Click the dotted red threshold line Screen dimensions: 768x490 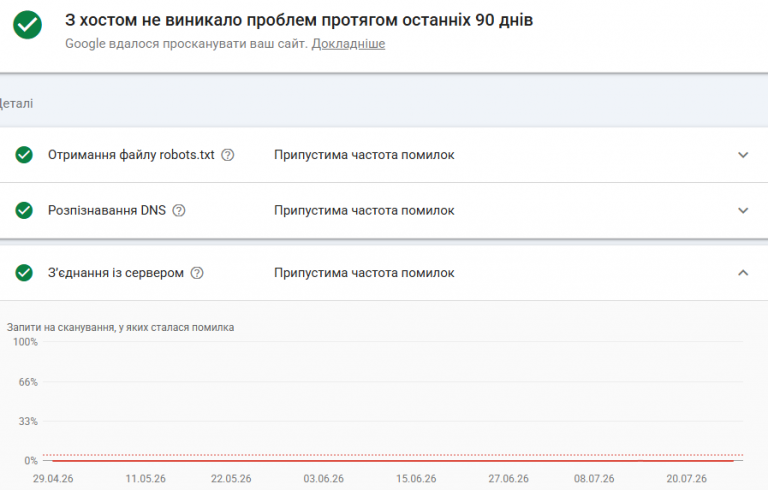point(393,455)
